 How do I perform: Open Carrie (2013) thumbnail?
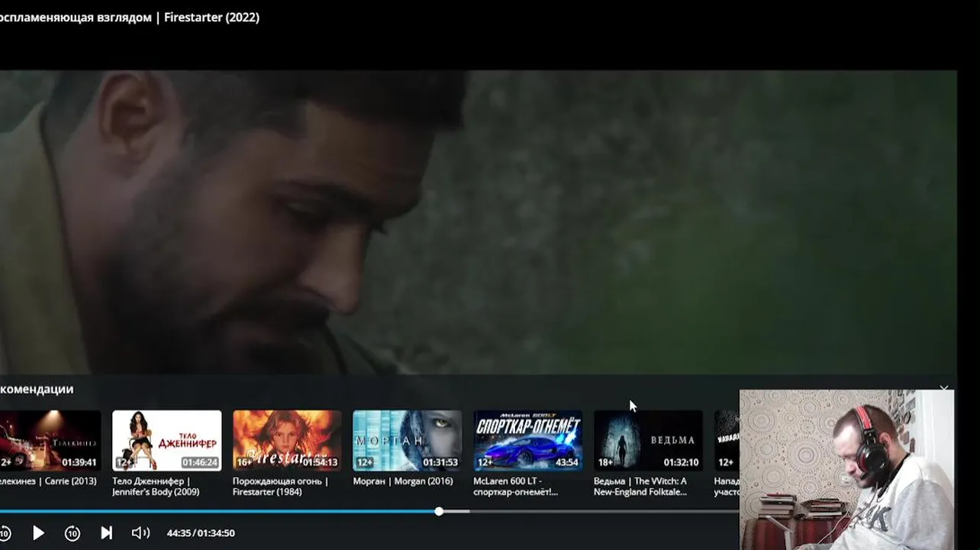(50, 441)
